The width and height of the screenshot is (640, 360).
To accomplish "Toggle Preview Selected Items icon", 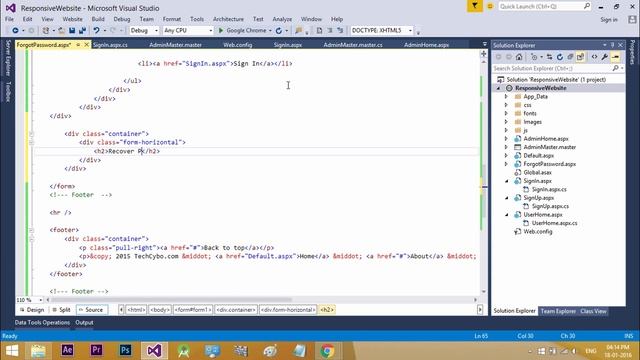I will pyautogui.click(x=616, y=57).
